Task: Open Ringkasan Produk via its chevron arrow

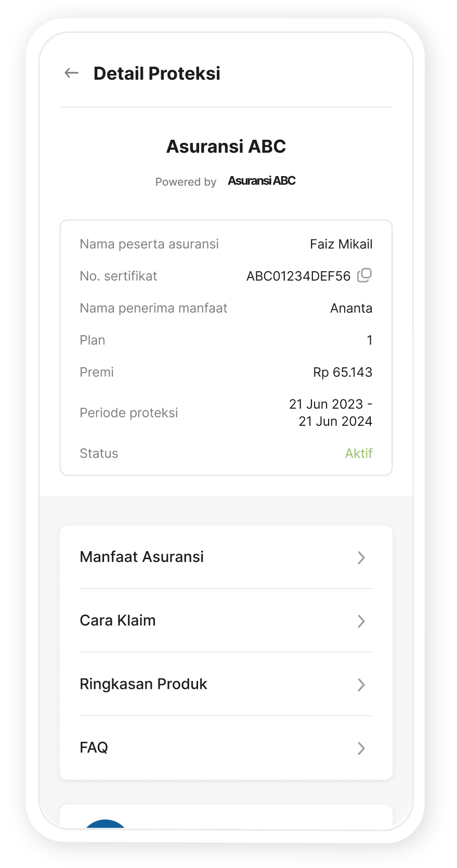Action: point(361,685)
